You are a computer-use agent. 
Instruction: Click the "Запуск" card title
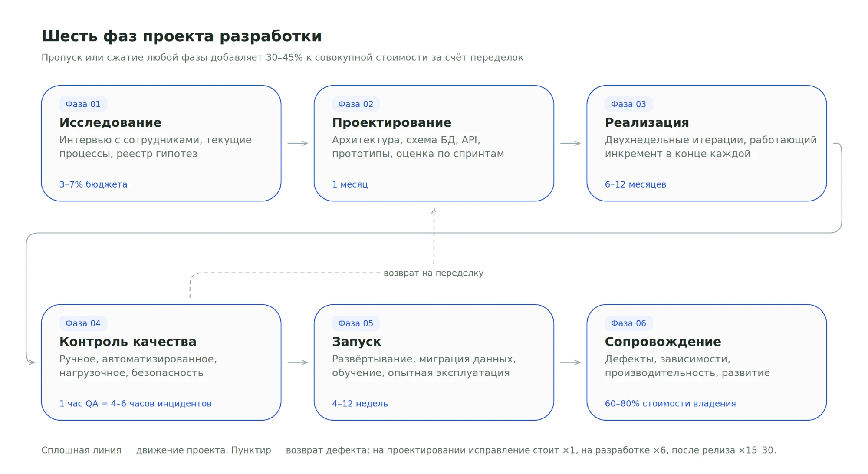tap(357, 342)
